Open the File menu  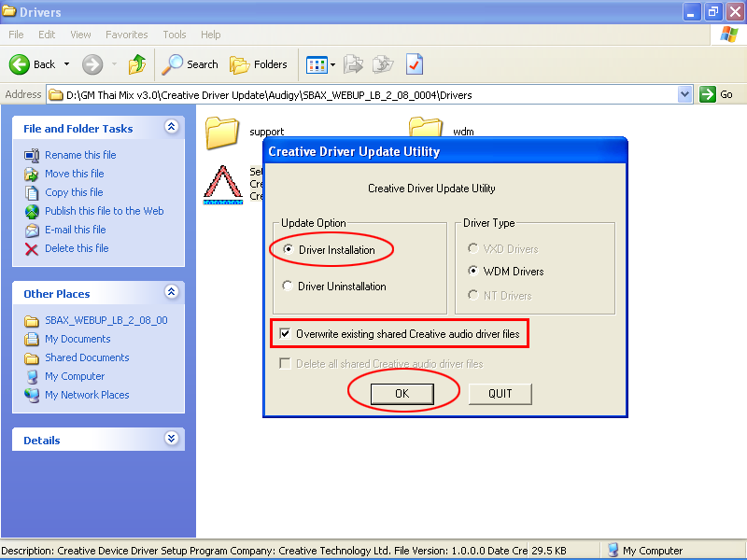click(x=16, y=35)
